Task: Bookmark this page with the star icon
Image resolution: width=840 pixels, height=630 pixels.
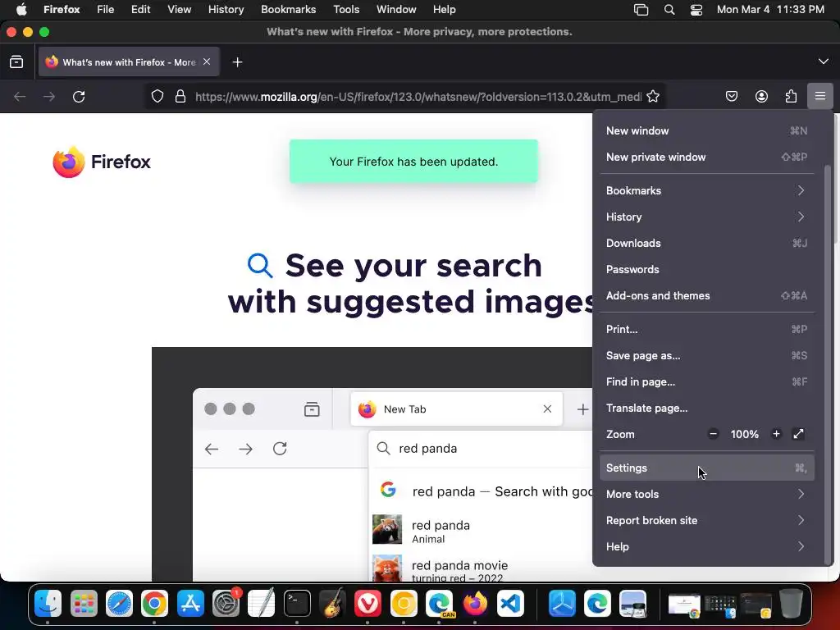Action: click(652, 97)
